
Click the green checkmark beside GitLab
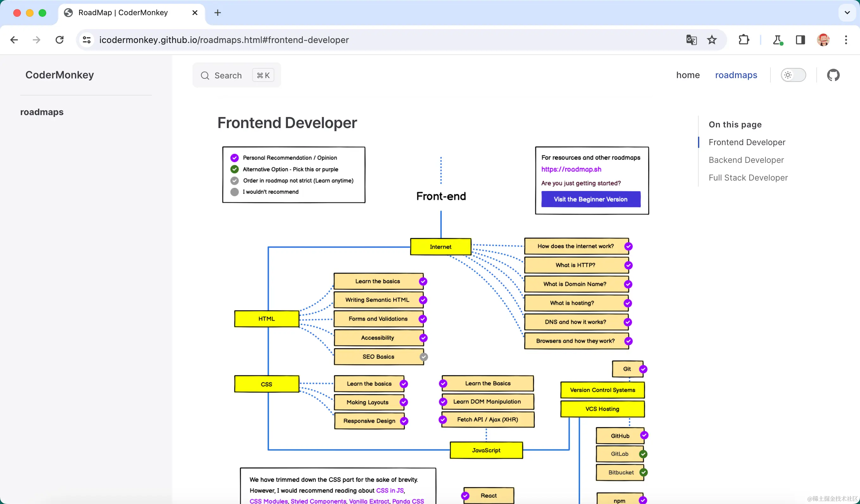pyautogui.click(x=643, y=454)
